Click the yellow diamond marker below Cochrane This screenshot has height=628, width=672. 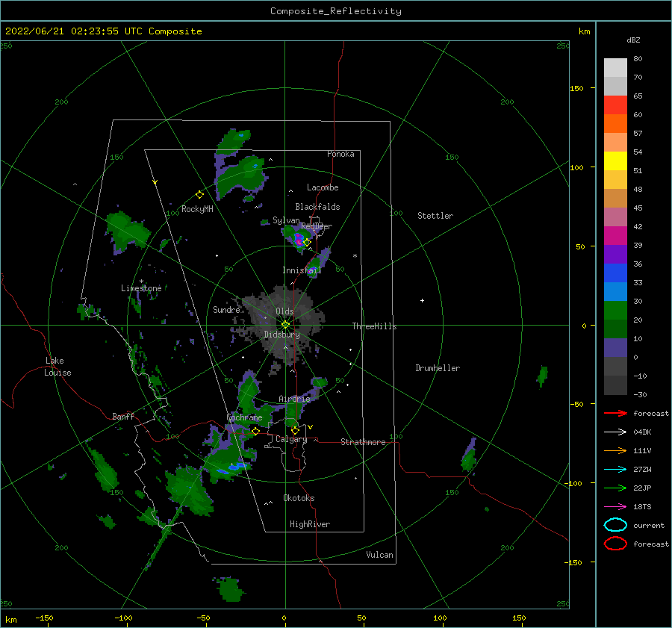pos(255,431)
